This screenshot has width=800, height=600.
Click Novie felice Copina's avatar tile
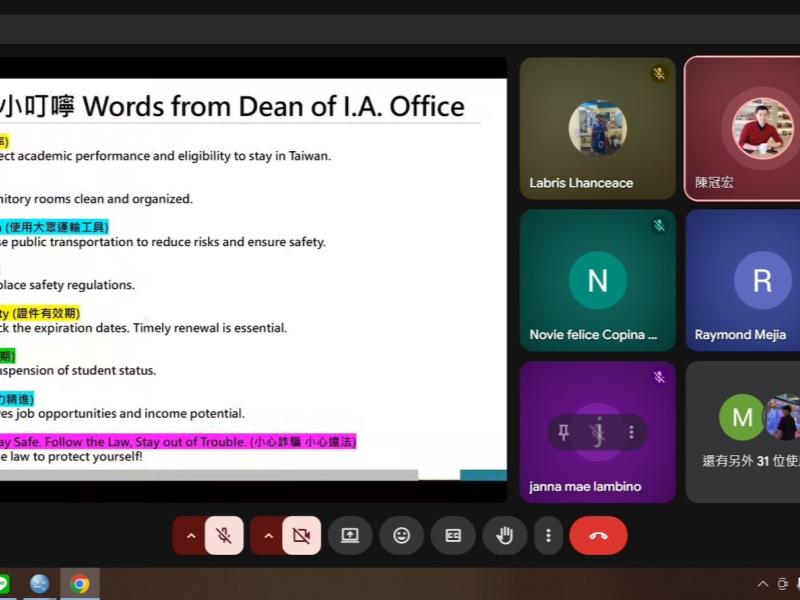click(597, 280)
